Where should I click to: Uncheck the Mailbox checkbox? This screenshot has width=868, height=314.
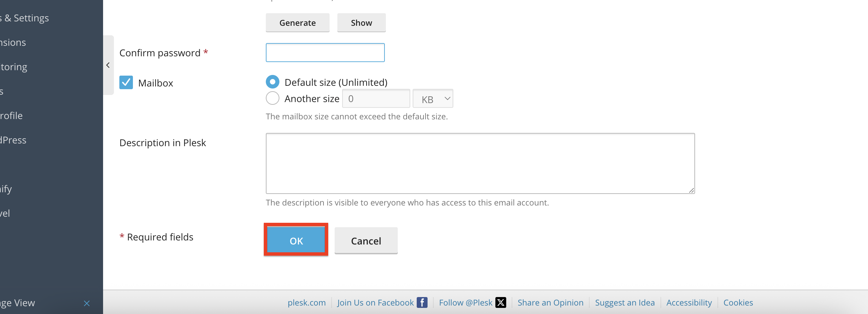126,82
